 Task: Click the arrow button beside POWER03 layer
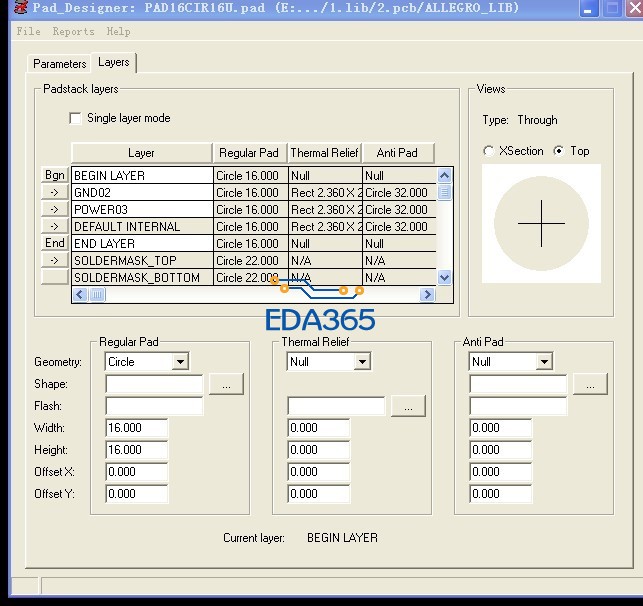pyautogui.click(x=55, y=210)
